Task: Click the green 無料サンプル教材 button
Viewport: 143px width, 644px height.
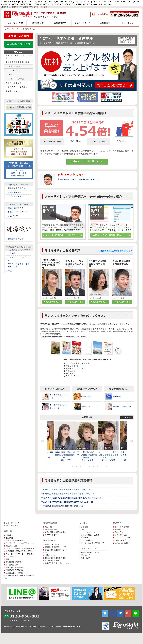Action: [19, 44]
